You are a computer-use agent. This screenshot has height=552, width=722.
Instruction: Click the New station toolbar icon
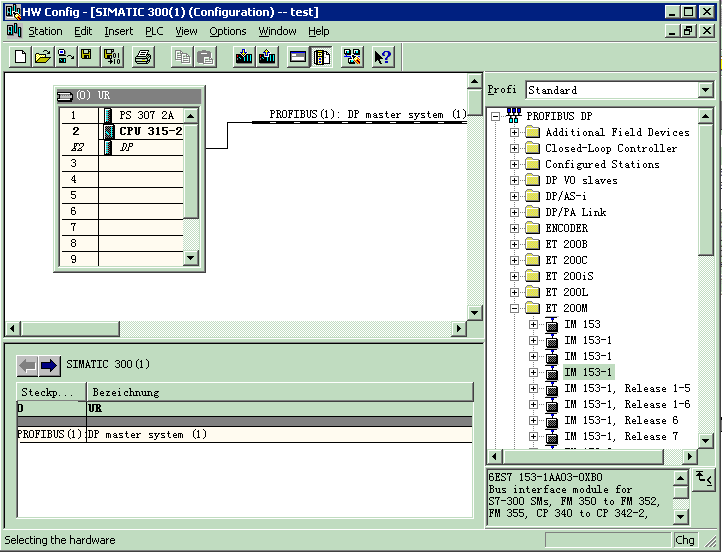tap(20, 57)
